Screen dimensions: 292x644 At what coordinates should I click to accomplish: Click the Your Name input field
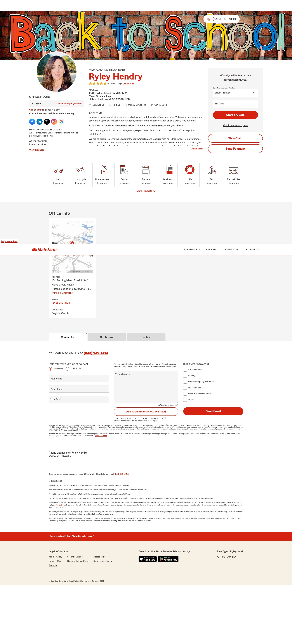coord(79,379)
